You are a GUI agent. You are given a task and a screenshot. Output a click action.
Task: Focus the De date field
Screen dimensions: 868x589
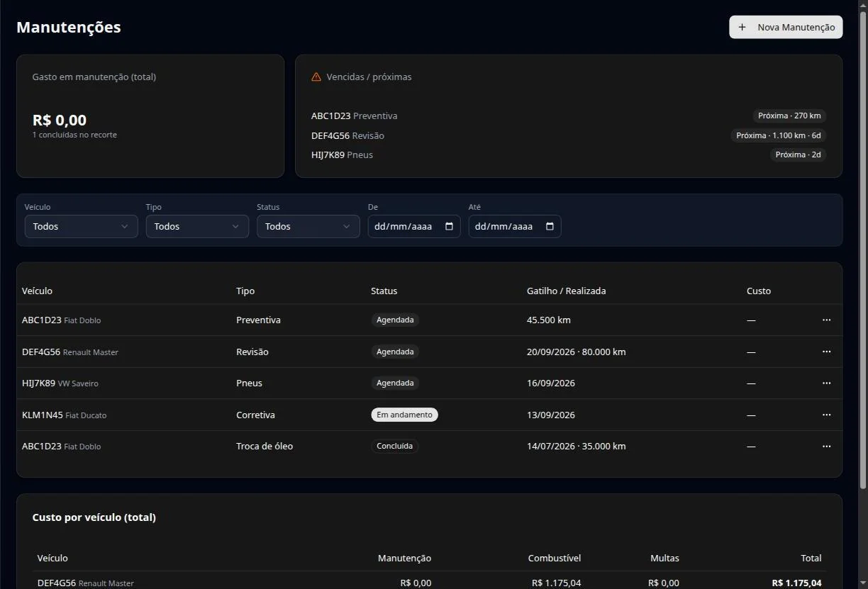tap(414, 226)
